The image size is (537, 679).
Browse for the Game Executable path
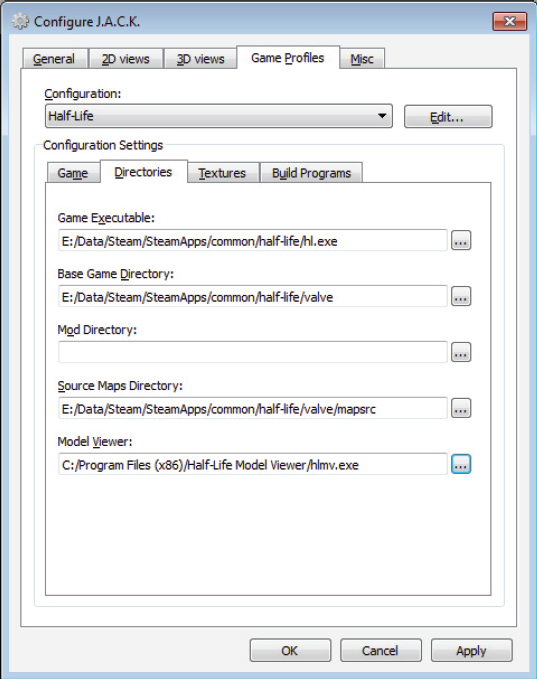(461, 240)
